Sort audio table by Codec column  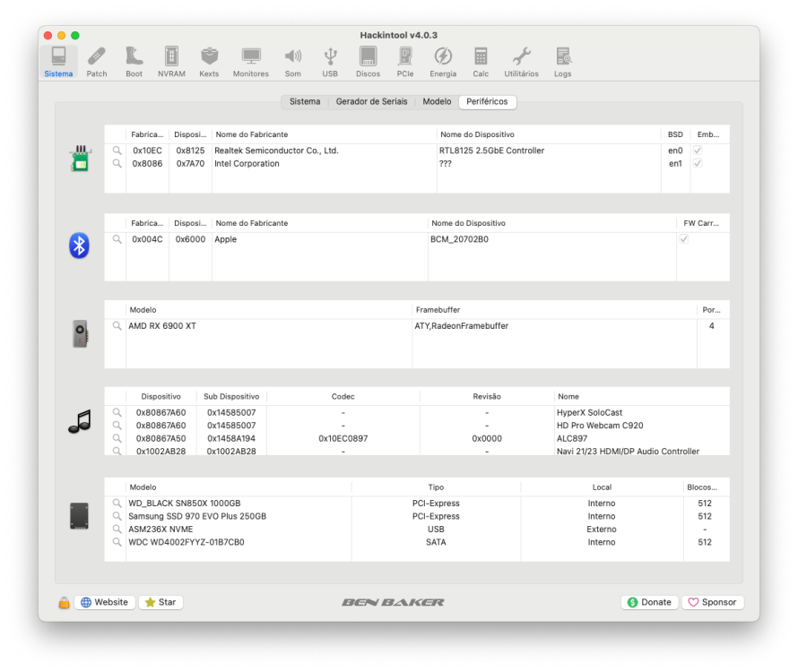click(343, 396)
